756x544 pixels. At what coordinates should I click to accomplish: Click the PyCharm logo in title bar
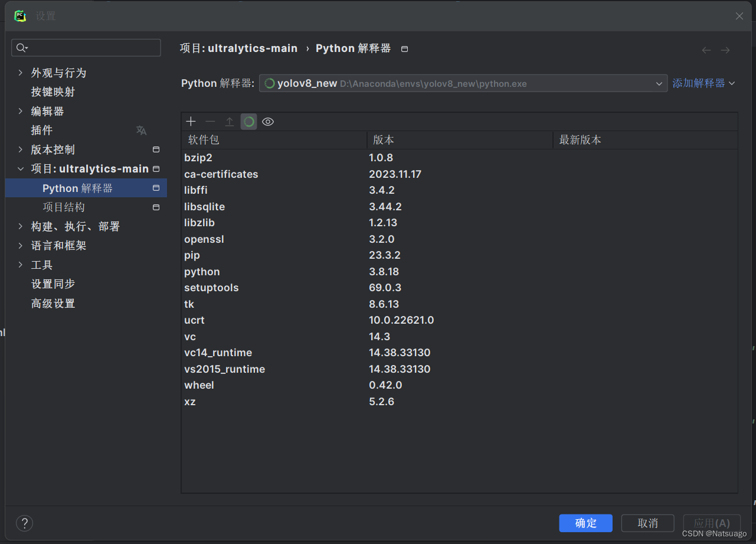(21, 16)
